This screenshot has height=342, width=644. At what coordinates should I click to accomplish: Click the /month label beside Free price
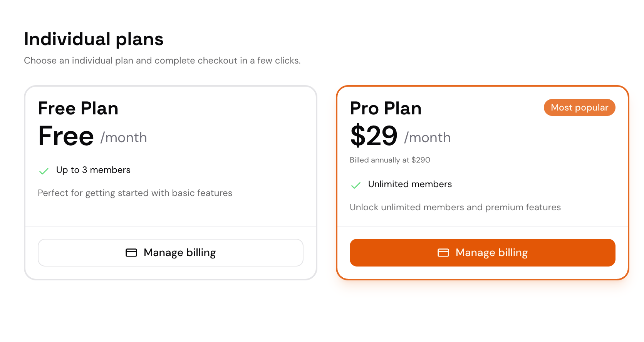(124, 137)
